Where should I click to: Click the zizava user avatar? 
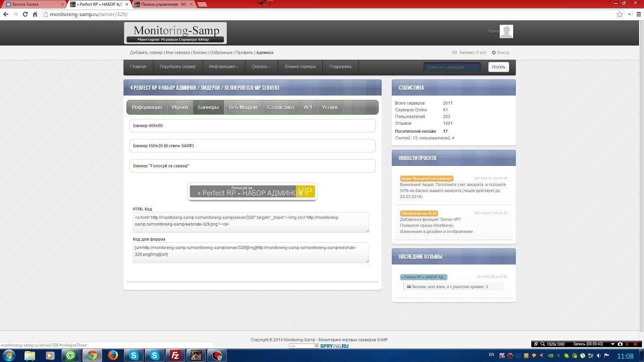tap(506, 31)
